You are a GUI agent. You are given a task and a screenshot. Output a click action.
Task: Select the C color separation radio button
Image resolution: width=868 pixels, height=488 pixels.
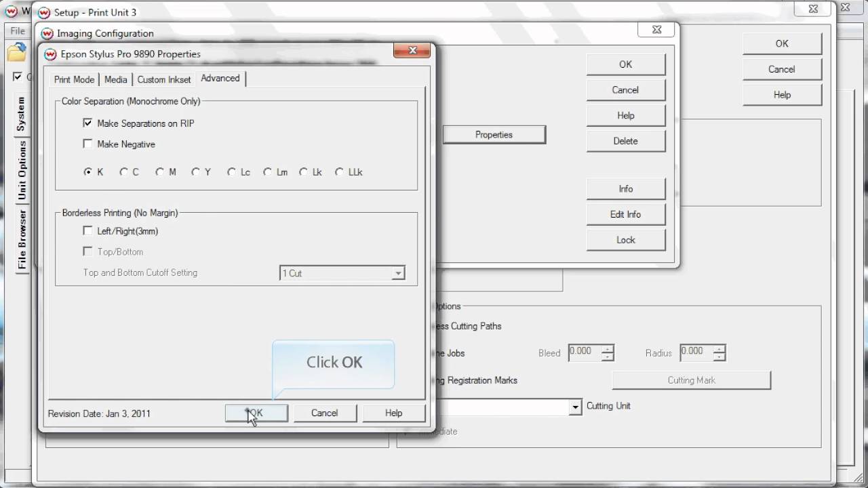(123, 171)
